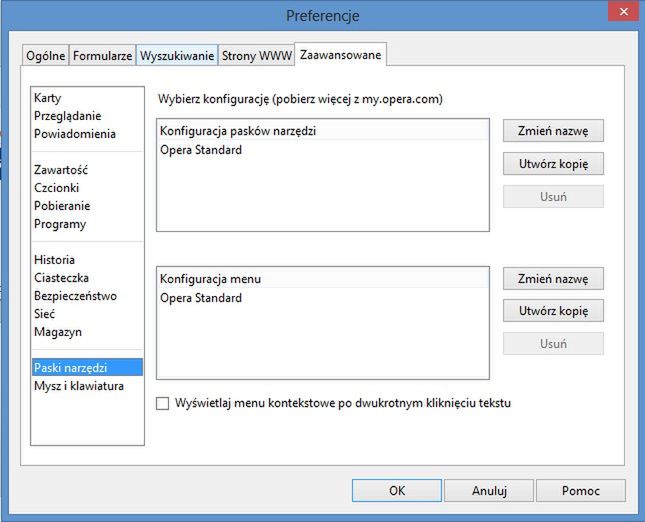
Task: Click the Konfiguracja pasków narzędzi header
Action: [x=323, y=131]
